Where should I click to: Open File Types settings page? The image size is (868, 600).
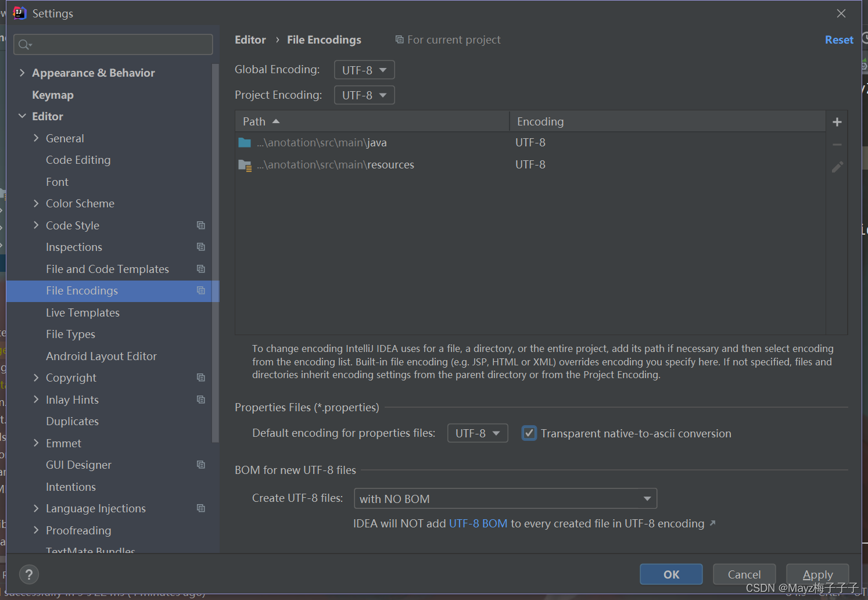pyautogui.click(x=70, y=334)
